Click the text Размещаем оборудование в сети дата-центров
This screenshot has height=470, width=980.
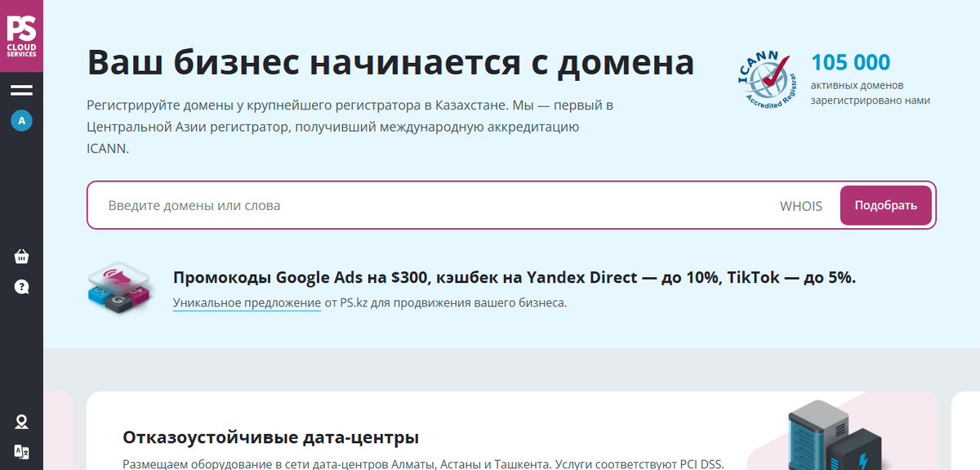pos(423,463)
